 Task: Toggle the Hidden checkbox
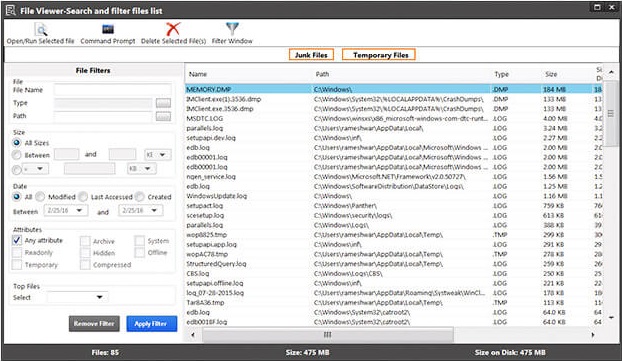(85, 253)
